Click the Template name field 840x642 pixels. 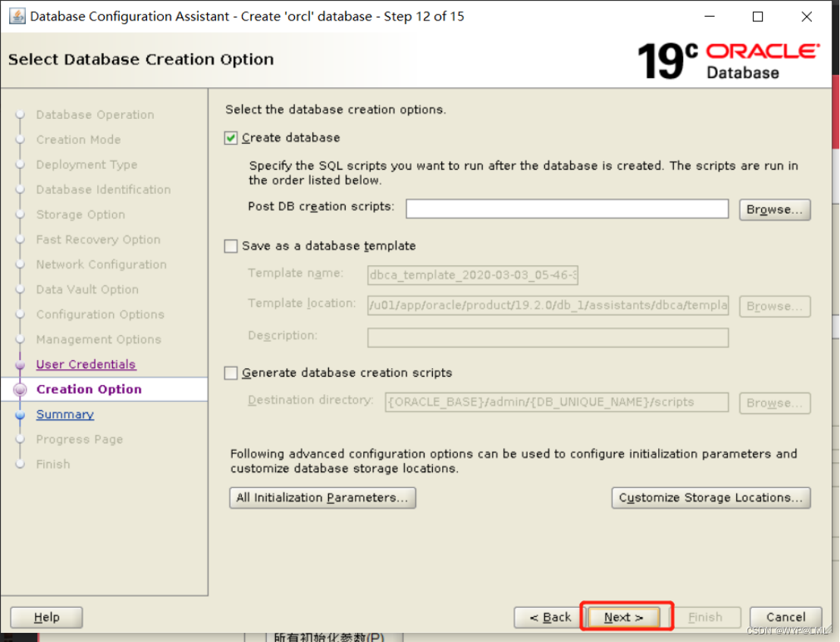[472, 274]
